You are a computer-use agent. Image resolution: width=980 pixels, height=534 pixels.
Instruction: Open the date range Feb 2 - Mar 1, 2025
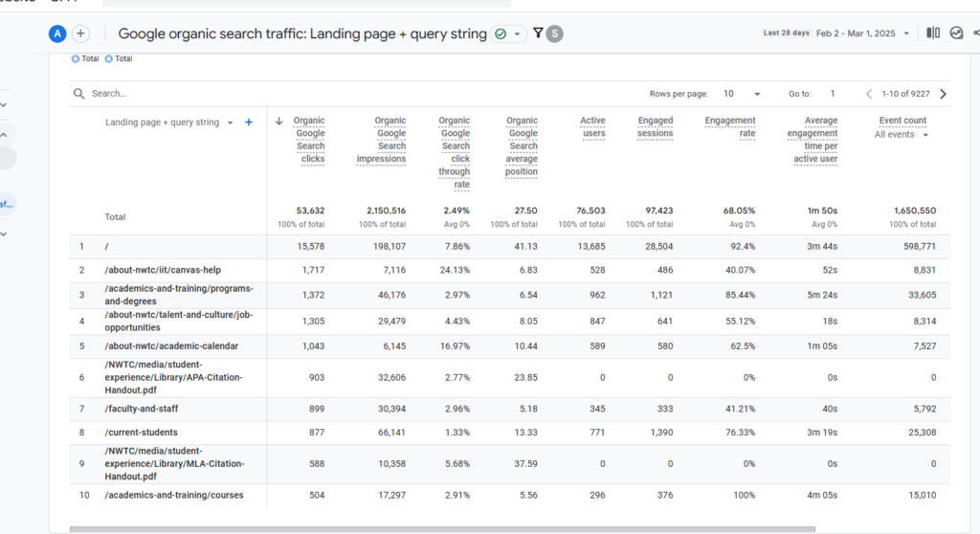coord(862,33)
